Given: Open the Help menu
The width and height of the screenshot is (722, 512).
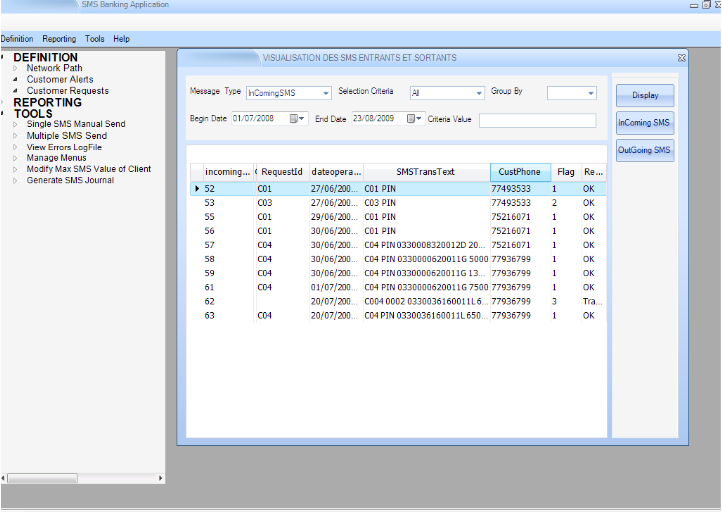Looking at the screenshot, I should click(x=121, y=39).
